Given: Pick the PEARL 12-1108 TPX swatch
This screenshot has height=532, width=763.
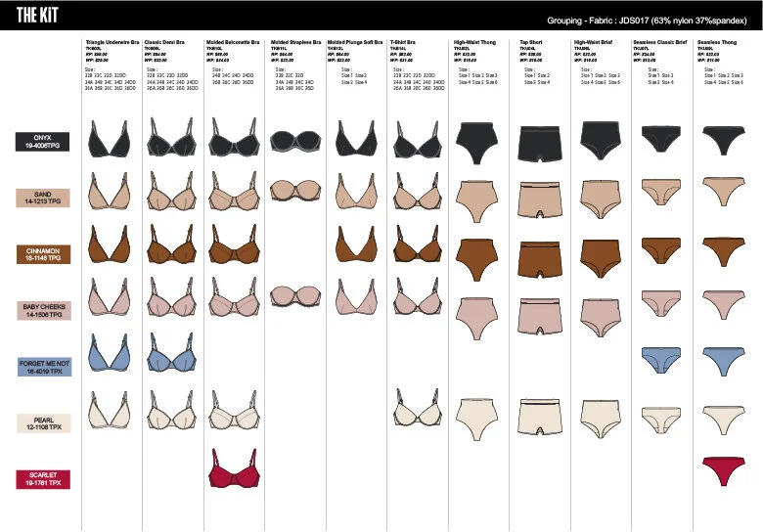Looking at the screenshot, I should [x=44, y=423].
